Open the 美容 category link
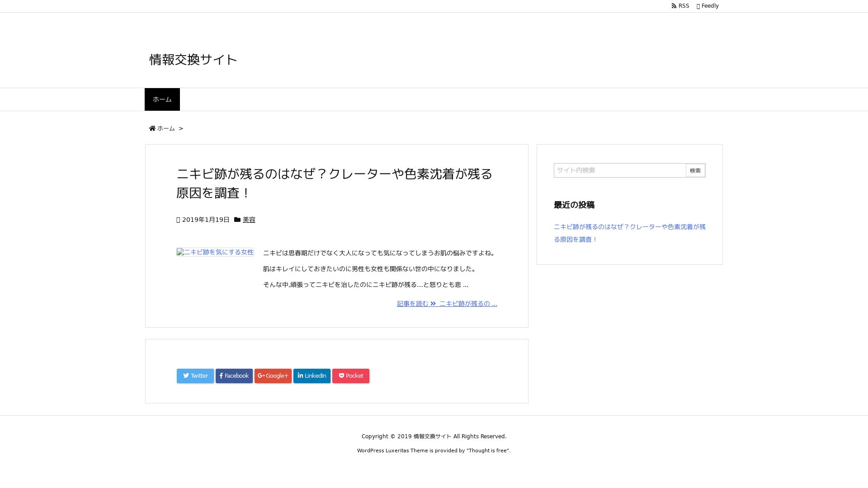Screen dimensions: 868x488 tap(248, 219)
